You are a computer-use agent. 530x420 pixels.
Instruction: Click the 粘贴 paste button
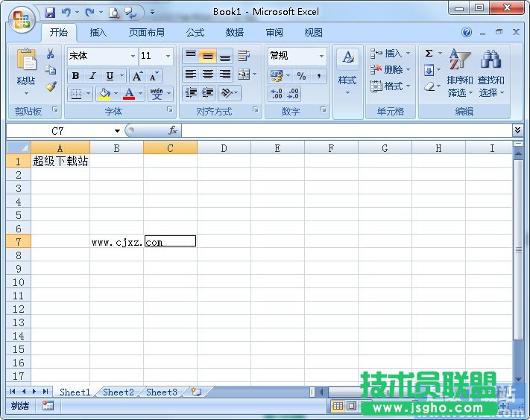[x=26, y=72]
